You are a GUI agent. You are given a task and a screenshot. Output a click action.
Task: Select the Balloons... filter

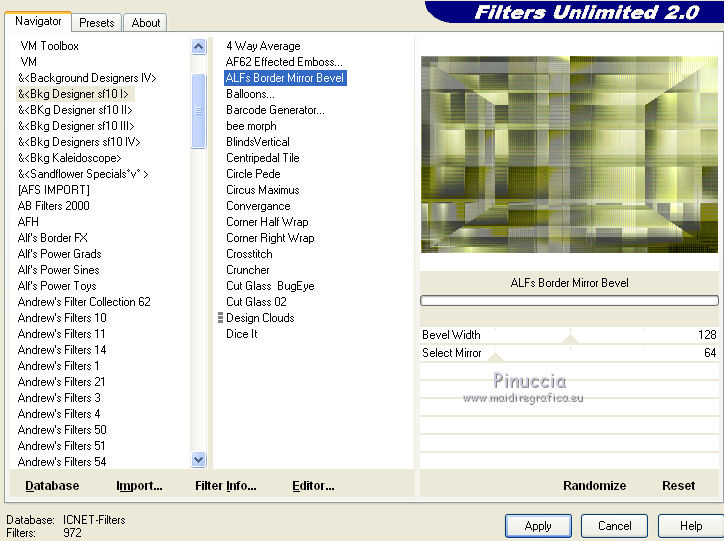[250, 94]
